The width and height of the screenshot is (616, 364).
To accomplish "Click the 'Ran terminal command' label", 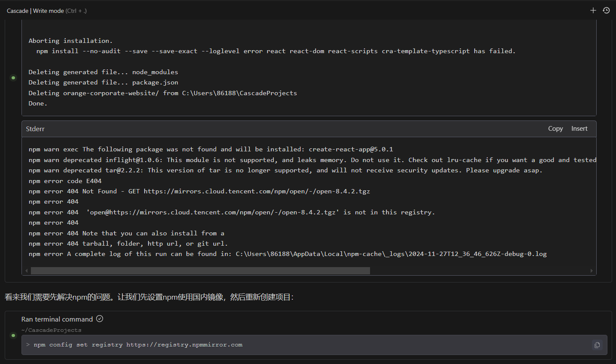I will (57, 319).
